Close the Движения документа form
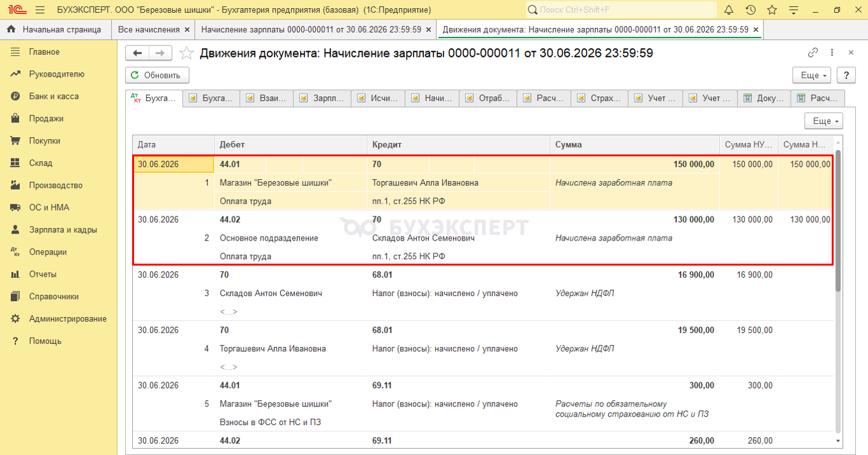This screenshot has height=455, width=868. pyautogui.click(x=851, y=53)
